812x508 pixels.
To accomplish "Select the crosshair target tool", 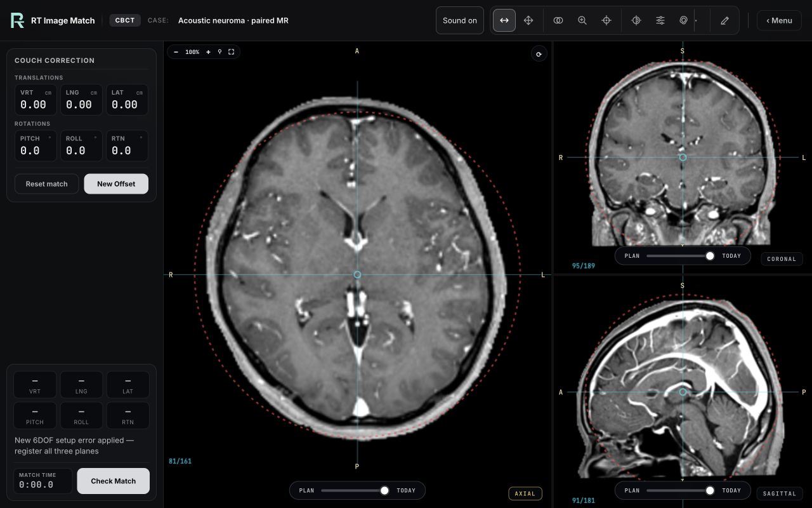I will [606, 20].
